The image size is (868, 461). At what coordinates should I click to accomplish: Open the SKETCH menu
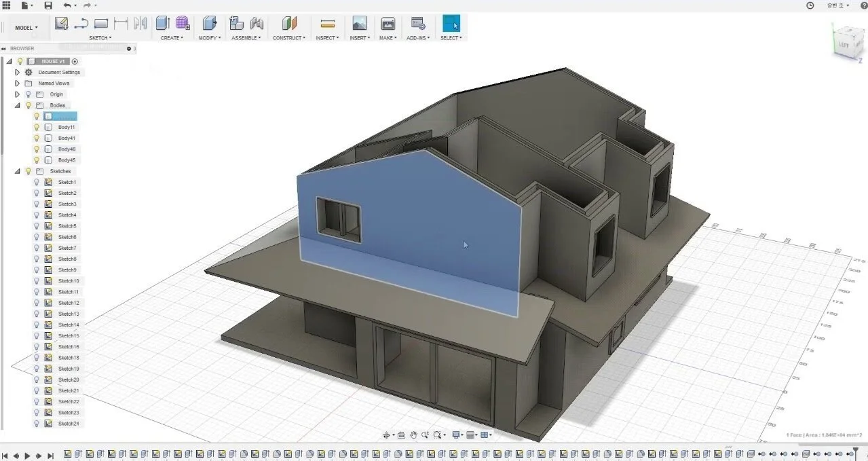click(100, 38)
